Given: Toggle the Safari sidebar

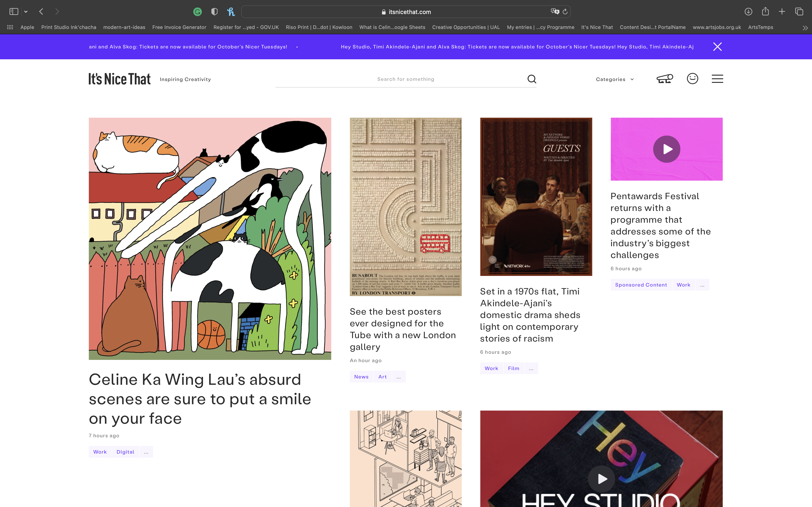Looking at the screenshot, I should [14, 12].
